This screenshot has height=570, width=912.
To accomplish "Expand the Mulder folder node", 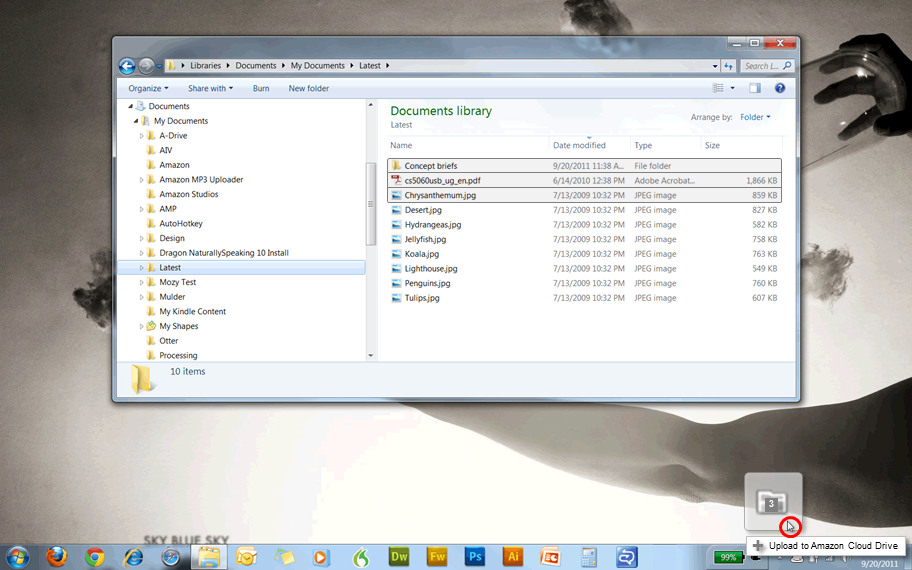I will tap(141, 297).
